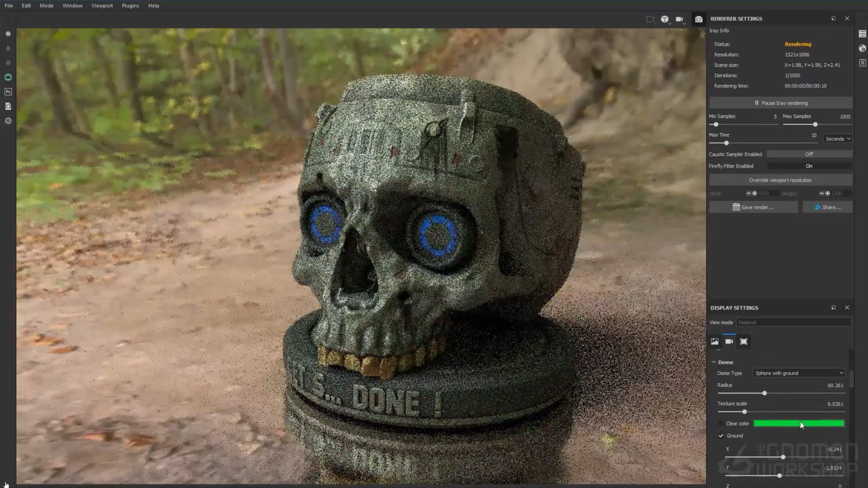
Task: Click the shader sphere icon on right dock
Action: coord(862,48)
